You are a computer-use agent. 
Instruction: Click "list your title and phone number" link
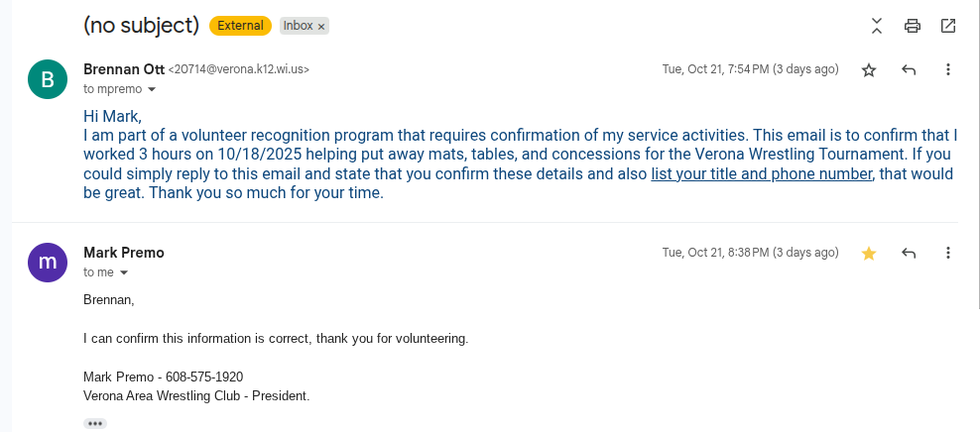[762, 174]
